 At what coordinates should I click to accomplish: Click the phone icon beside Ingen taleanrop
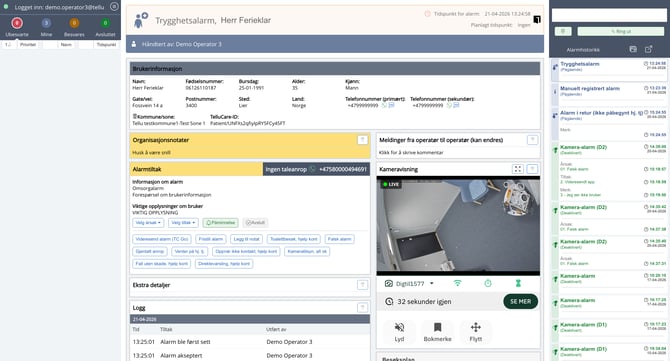[x=313, y=169]
